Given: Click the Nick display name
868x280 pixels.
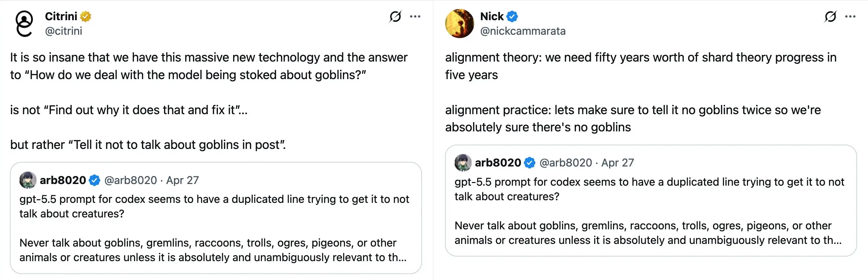Looking at the screenshot, I should [492, 16].
